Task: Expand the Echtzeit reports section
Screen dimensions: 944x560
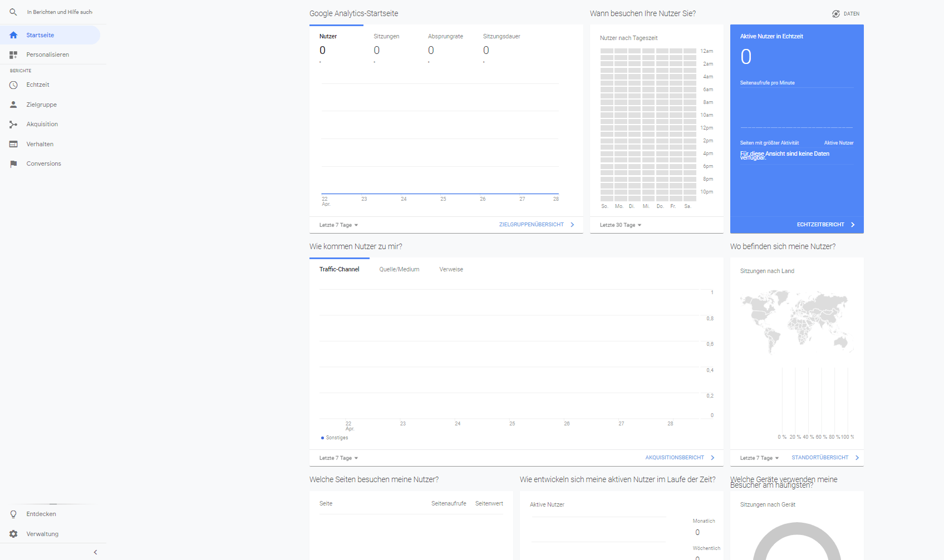Action: (50, 85)
